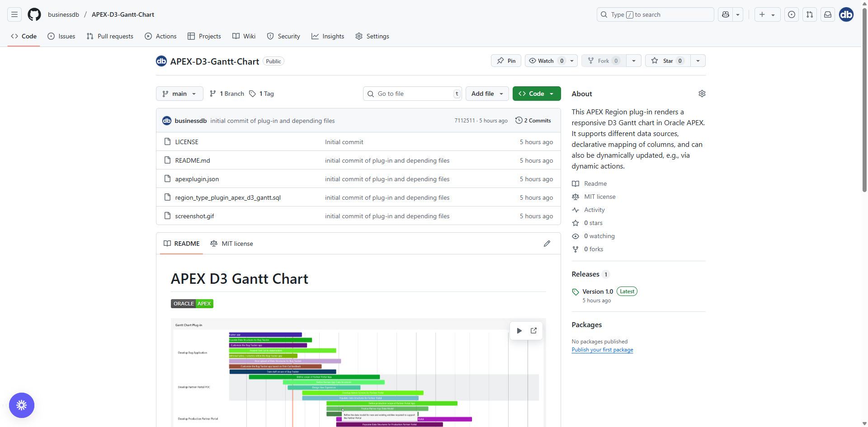Expand the main branch dropdown
Viewport: 868px width, 427px height.
(179, 94)
